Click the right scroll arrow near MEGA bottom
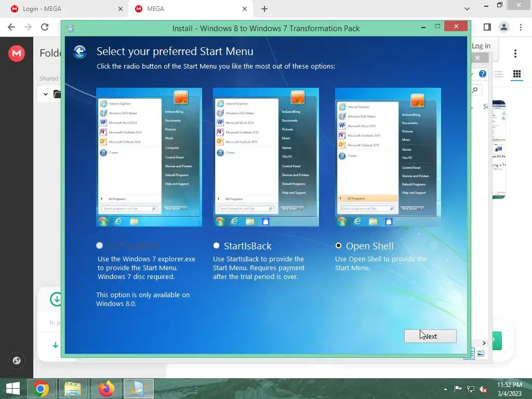 [x=484, y=343]
